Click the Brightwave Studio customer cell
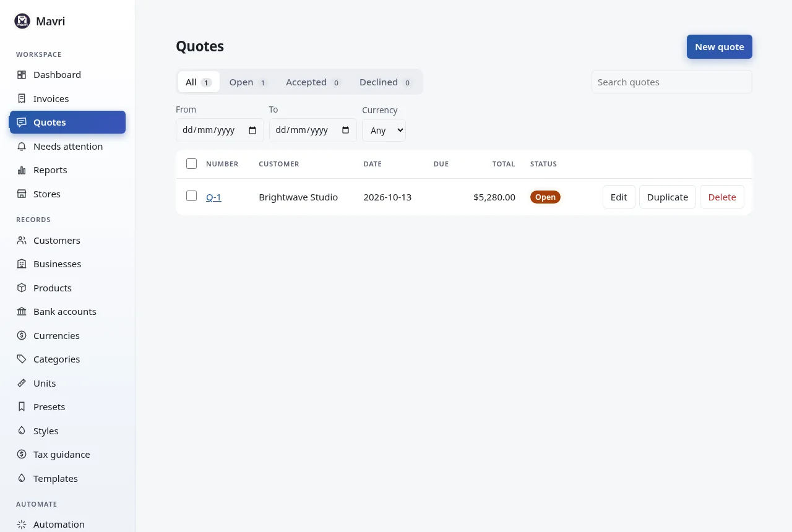 298,197
